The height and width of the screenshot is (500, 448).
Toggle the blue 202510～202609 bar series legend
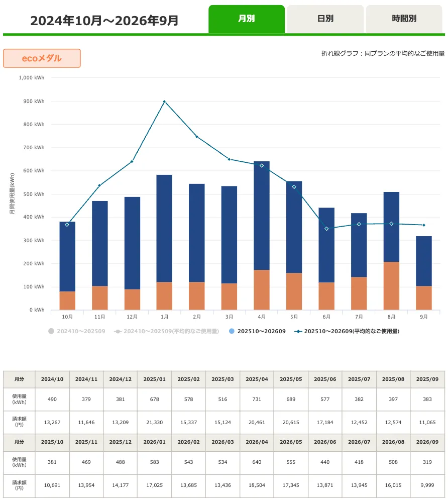click(258, 331)
